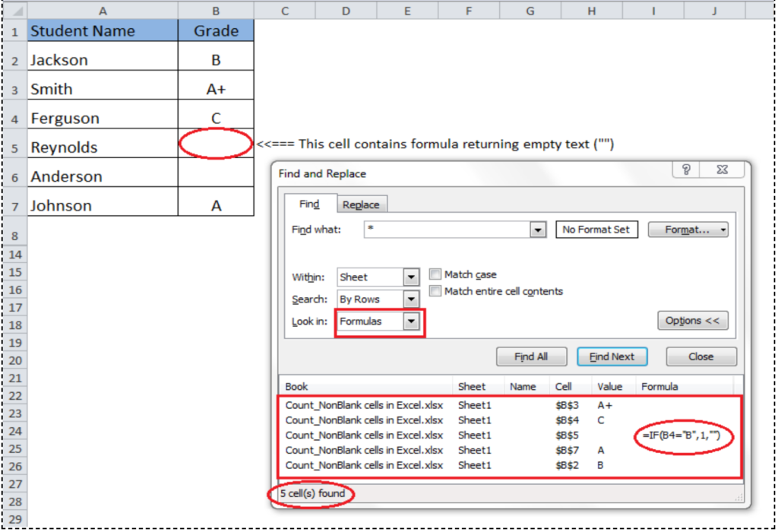Click the Find Next button
Screen dimensions: 778x532
612,356
